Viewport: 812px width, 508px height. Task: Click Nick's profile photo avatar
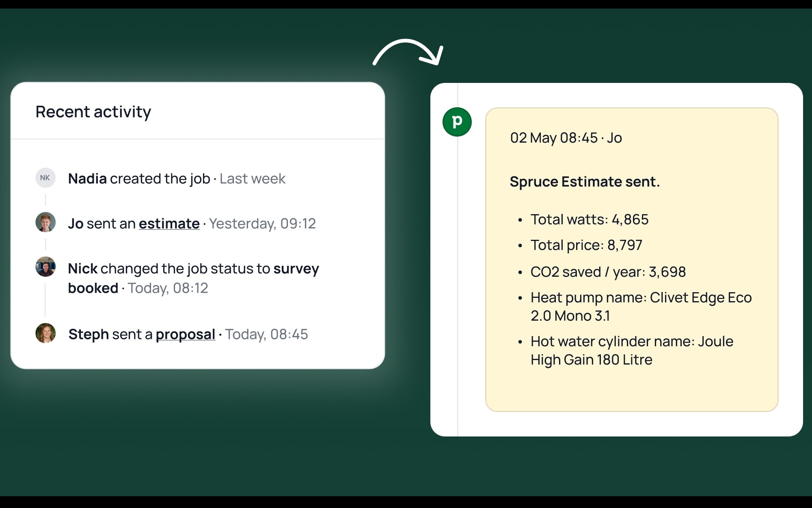[x=45, y=267]
